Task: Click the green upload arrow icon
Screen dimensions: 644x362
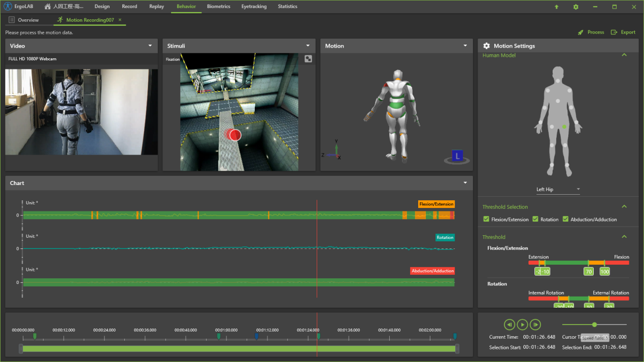Action: pos(557,7)
